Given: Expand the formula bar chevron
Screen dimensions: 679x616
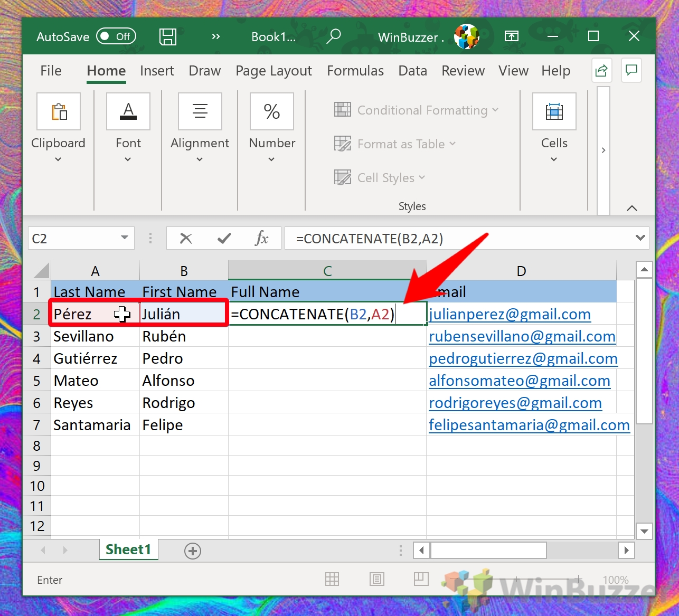Looking at the screenshot, I should pyautogui.click(x=640, y=238).
